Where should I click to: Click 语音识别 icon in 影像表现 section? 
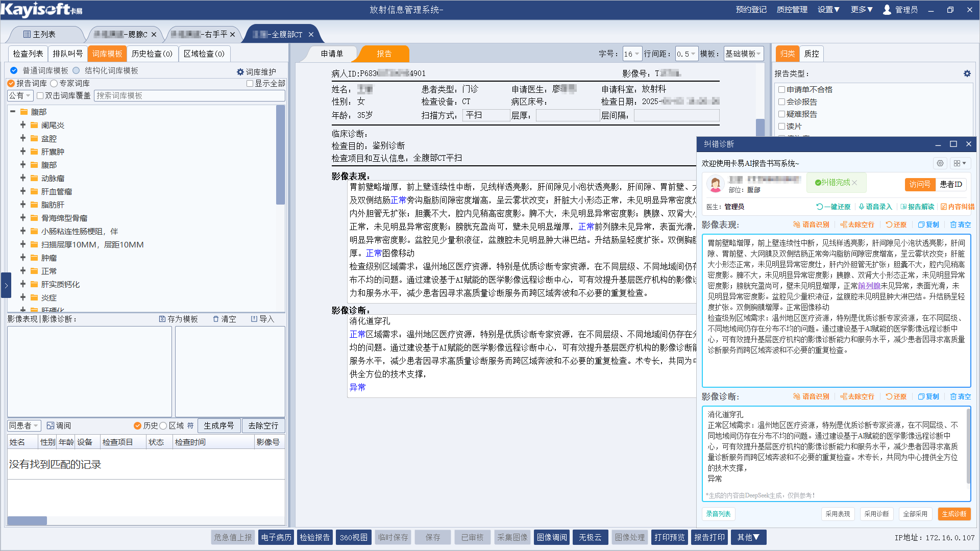tap(797, 224)
